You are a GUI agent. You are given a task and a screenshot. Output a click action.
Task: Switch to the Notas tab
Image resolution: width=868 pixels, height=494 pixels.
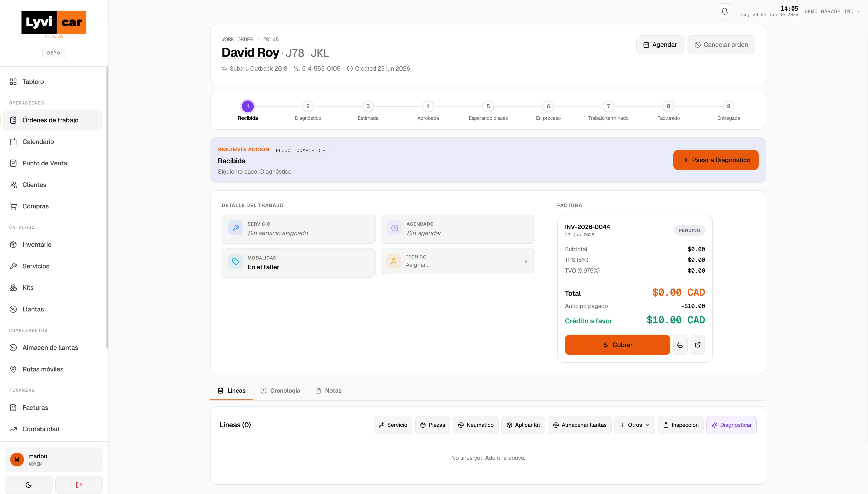coord(329,391)
